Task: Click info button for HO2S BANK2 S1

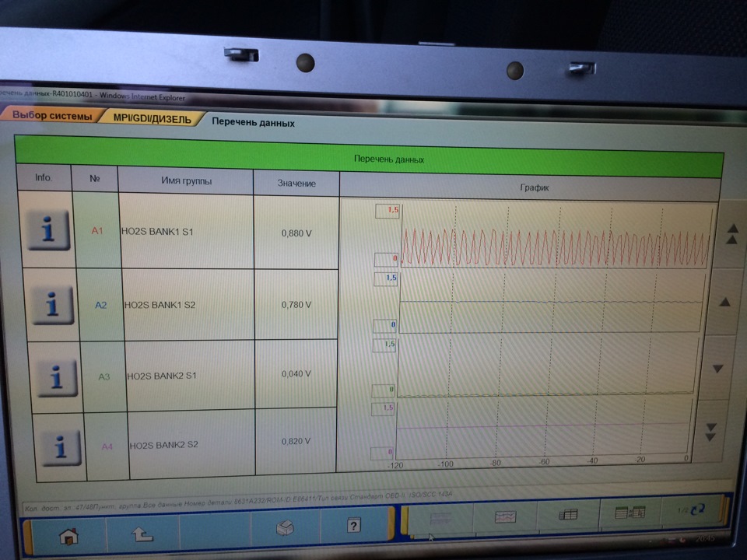Action: (x=54, y=378)
